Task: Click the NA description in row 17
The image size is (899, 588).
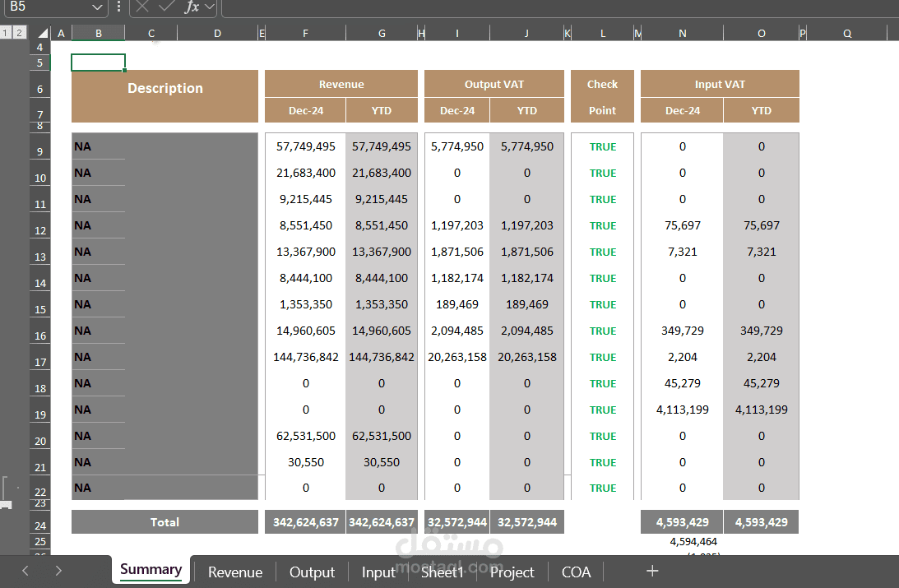Action: pos(82,357)
